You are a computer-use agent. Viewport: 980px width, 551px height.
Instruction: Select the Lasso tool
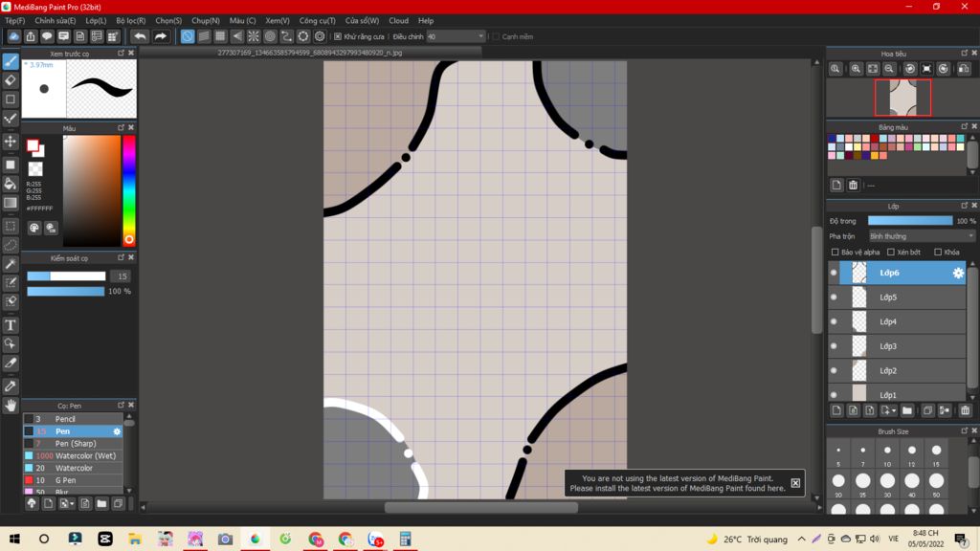point(11,245)
